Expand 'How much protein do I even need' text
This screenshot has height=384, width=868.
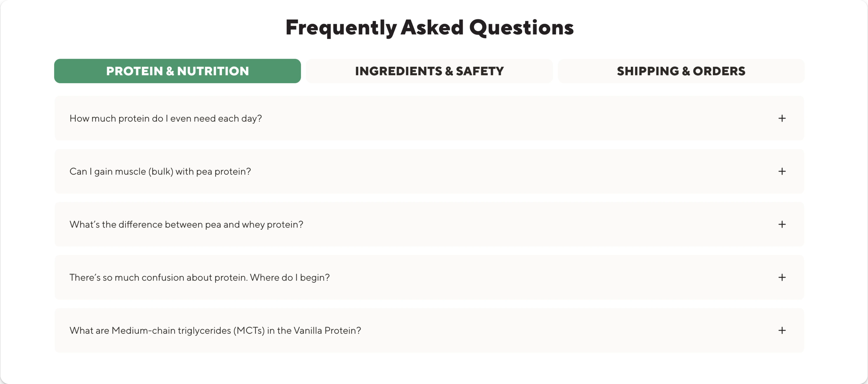click(165, 119)
